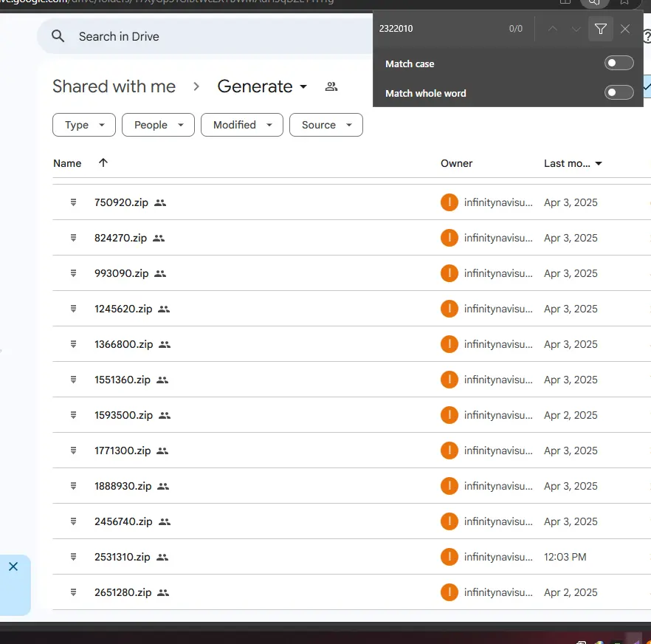Click the search magnifier icon in Drive
Image resolution: width=651 pixels, height=644 pixels.
[x=58, y=36]
